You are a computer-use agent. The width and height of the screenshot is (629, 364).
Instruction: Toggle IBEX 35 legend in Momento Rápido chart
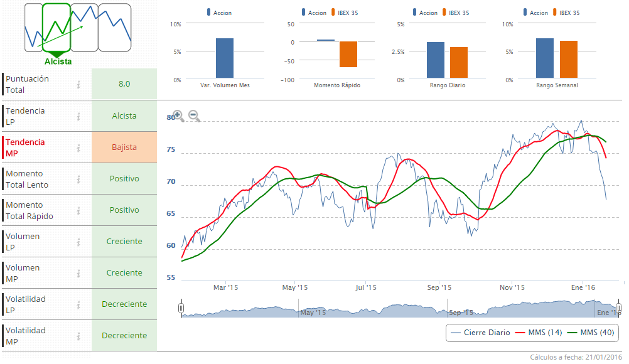[343, 13]
